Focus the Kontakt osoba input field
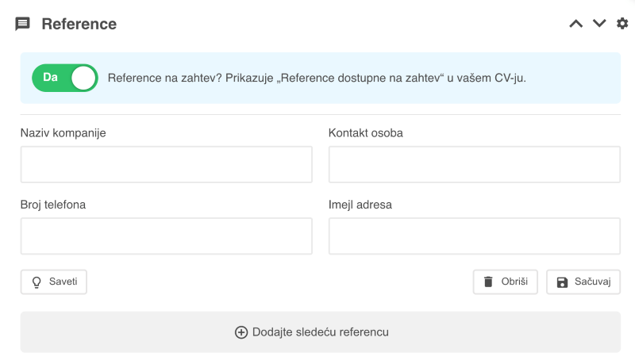This screenshot has height=364, width=635. coord(474,165)
